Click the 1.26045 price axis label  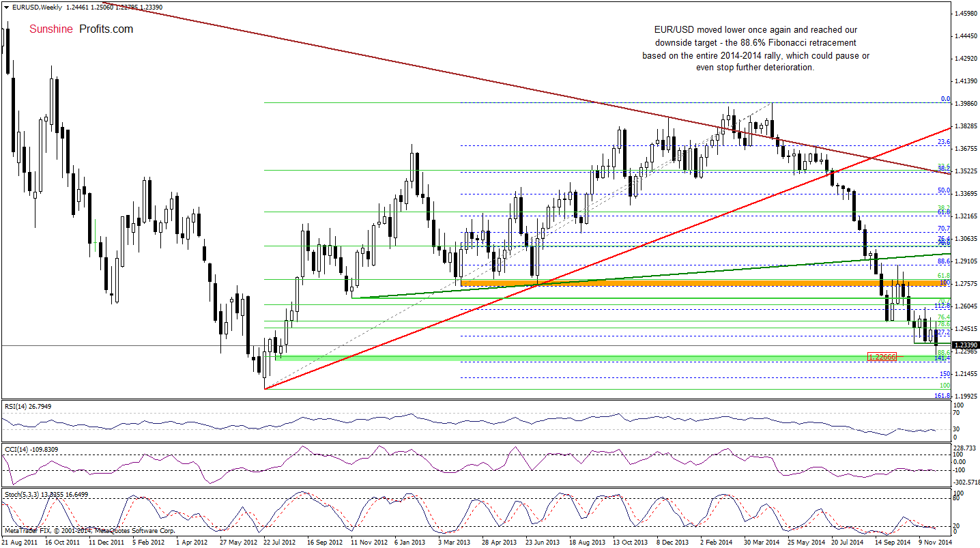pos(967,306)
